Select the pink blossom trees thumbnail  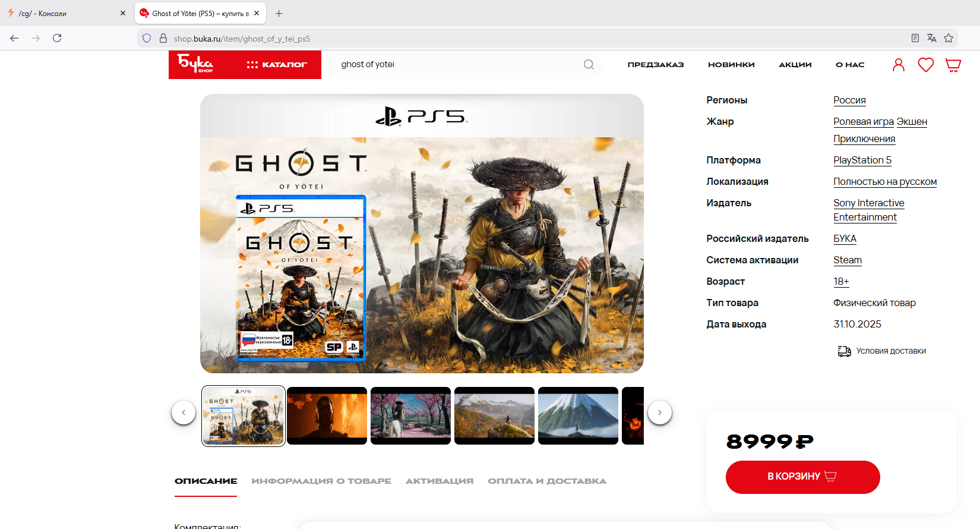(410, 415)
